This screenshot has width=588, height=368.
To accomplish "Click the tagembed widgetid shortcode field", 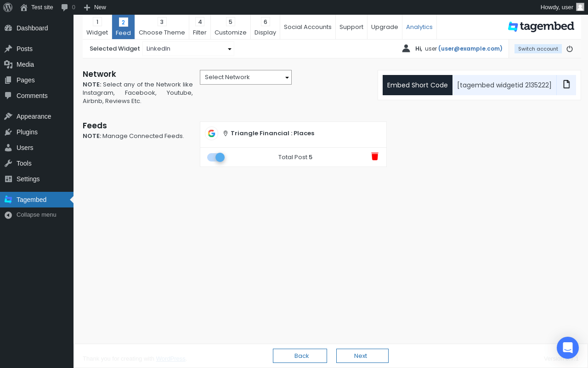I will [504, 85].
